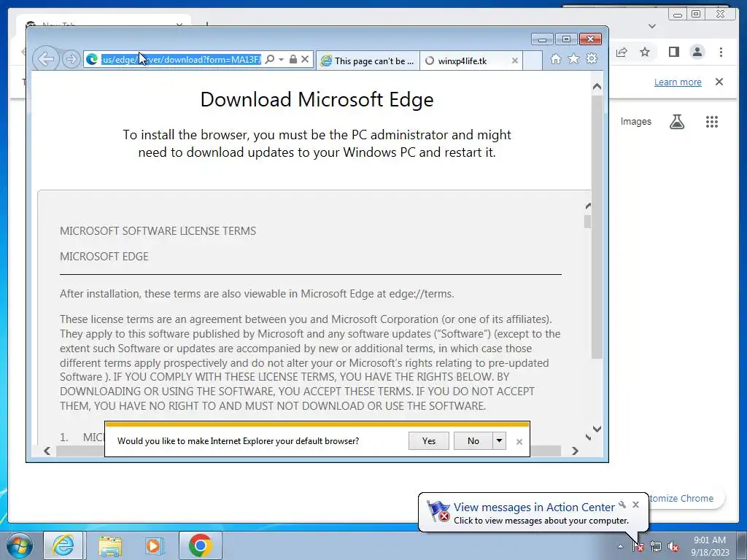This screenshot has height=560, width=747.
Task: Open Images link in the Chrome window
Action: pos(635,122)
